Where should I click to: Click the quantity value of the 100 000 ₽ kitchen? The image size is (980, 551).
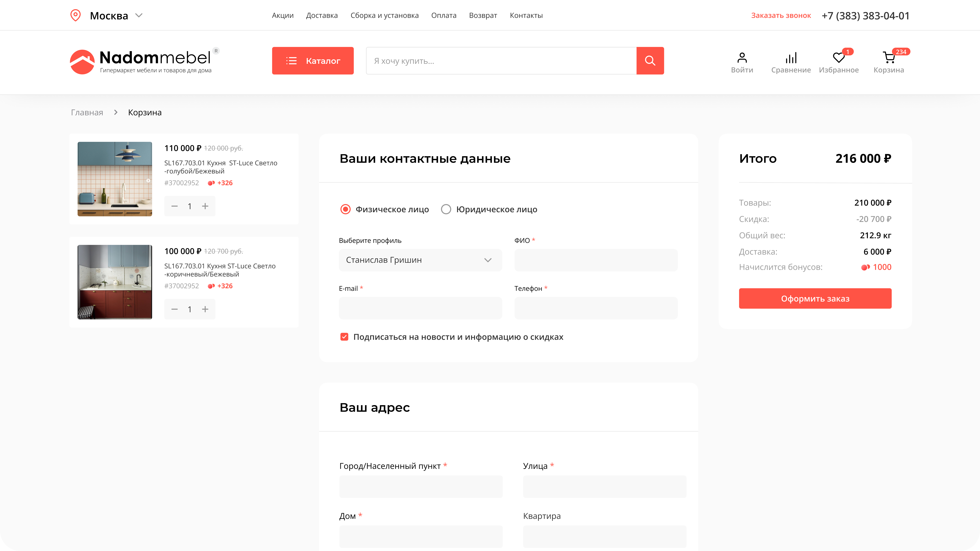[190, 309]
